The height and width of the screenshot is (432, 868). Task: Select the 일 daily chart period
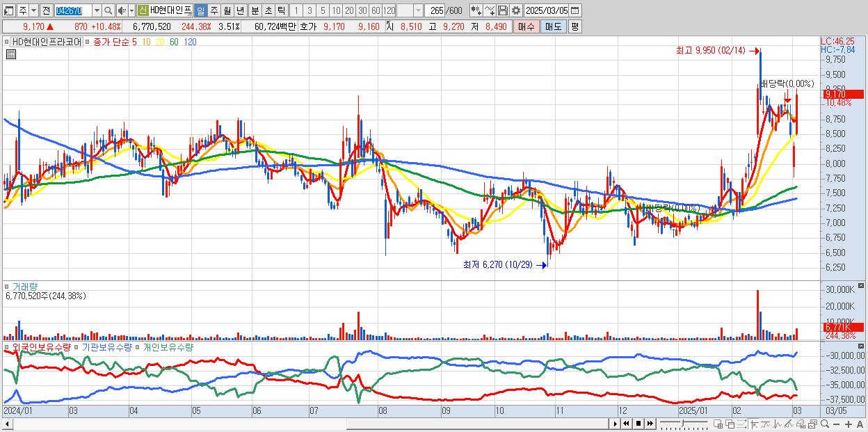point(200,11)
